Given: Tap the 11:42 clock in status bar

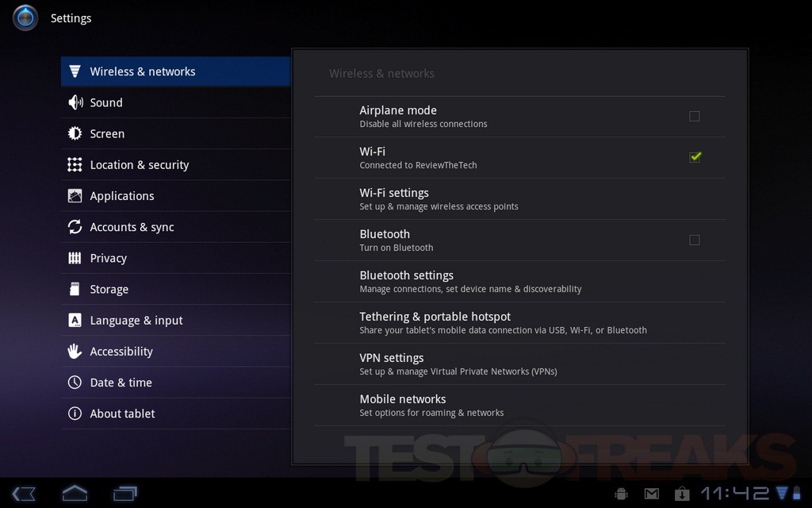Looking at the screenshot, I should pyautogui.click(x=734, y=494).
